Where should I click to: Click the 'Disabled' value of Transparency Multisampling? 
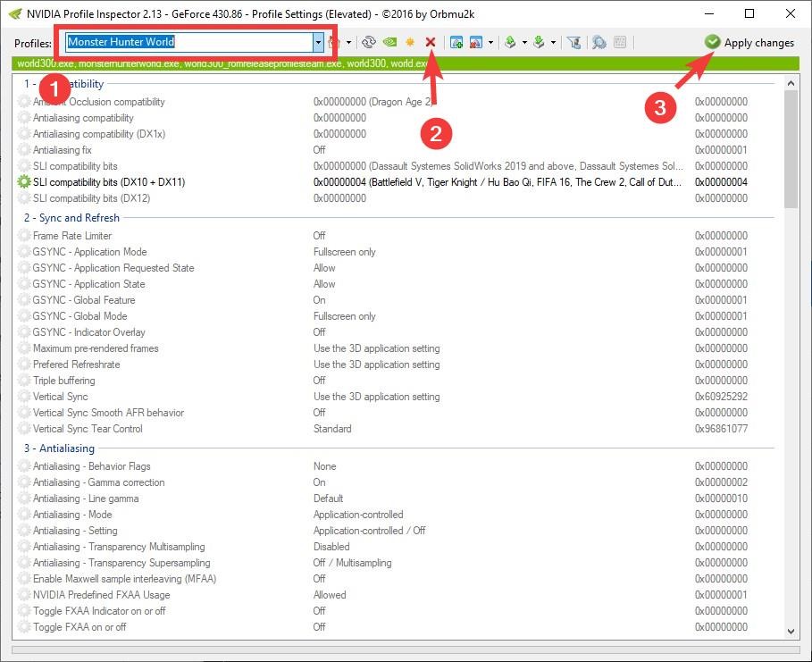[x=331, y=547]
